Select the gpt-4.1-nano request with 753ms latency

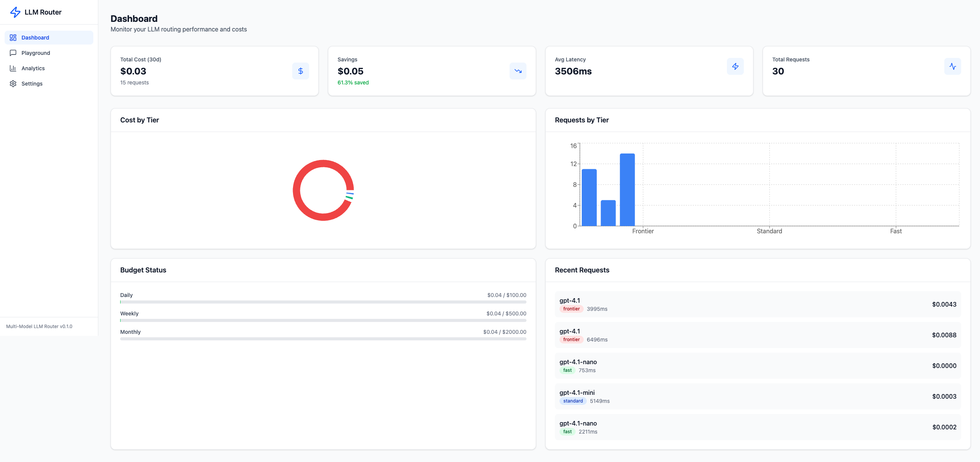[x=758, y=366]
